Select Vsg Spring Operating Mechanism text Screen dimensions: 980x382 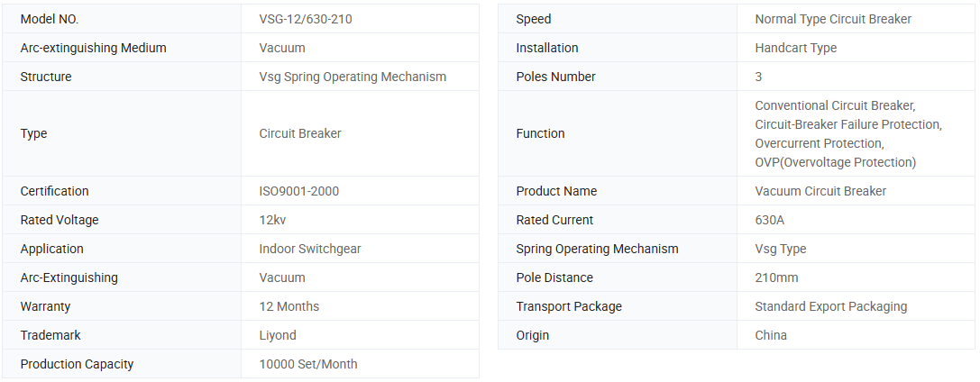353,77
